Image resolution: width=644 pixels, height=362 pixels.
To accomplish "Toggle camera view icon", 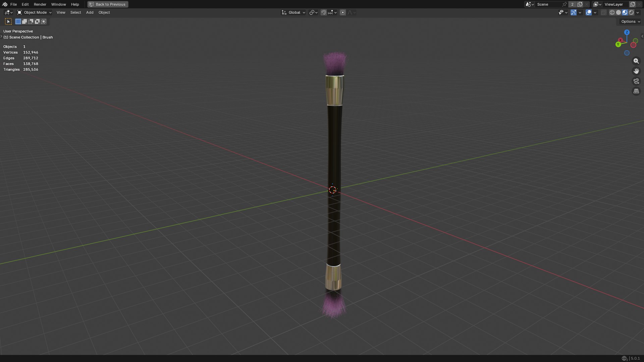I will click(636, 81).
